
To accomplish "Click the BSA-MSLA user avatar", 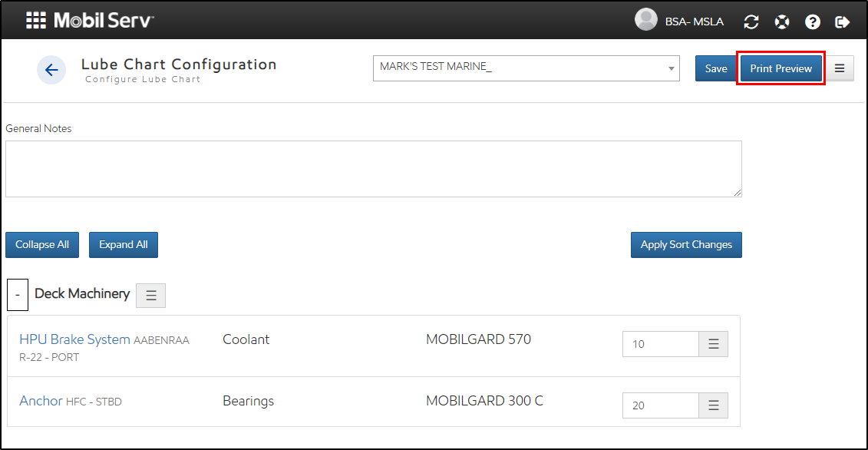I will 646,20.
